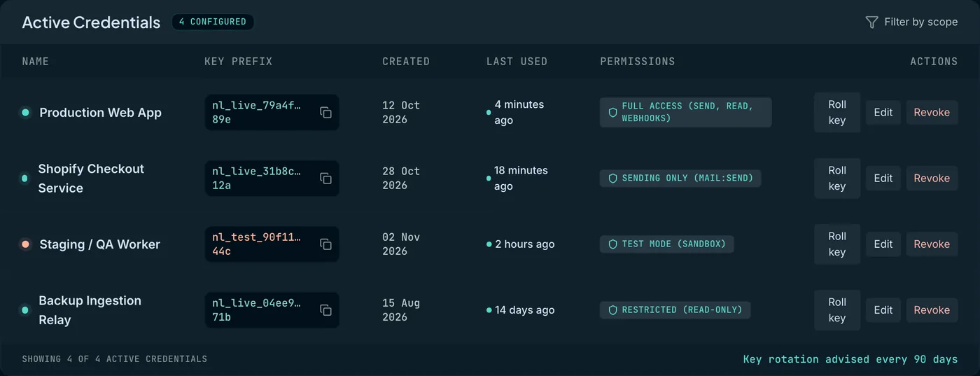Select the Production Web App name

pyautogui.click(x=101, y=113)
